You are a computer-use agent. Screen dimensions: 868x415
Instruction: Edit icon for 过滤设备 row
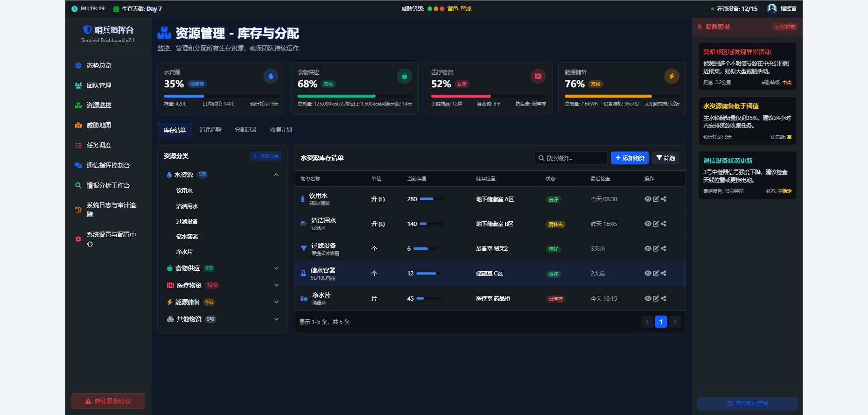(656, 248)
